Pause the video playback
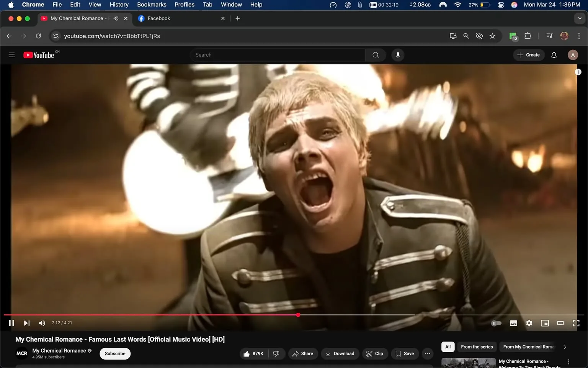The height and width of the screenshot is (368, 588). (x=11, y=323)
